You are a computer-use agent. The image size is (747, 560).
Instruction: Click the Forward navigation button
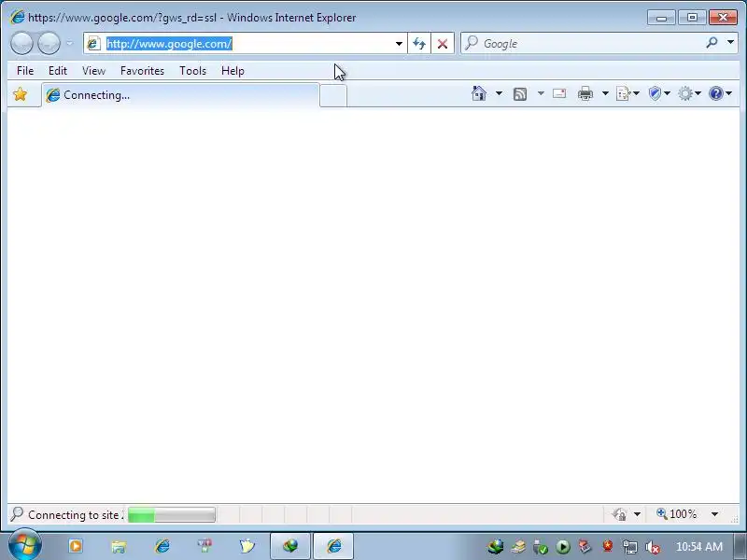(x=49, y=43)
